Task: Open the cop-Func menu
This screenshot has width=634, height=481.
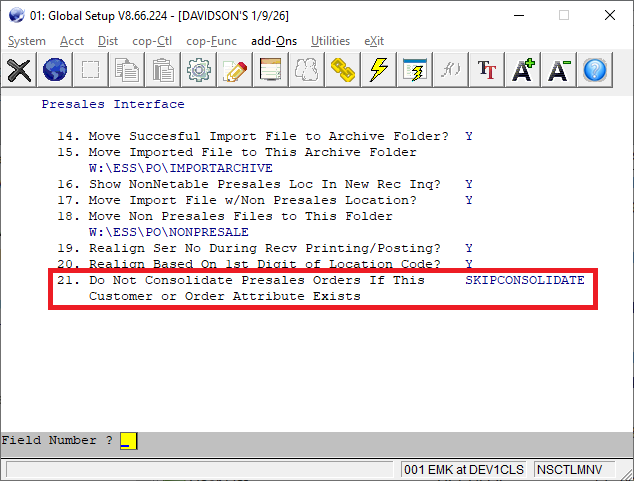Action: click(213, 41)
